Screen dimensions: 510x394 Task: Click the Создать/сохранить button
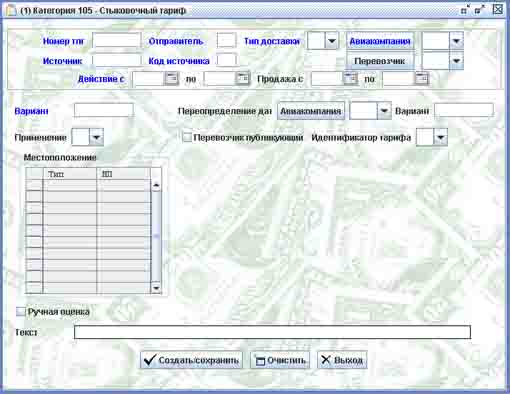[x=191, y=360]
